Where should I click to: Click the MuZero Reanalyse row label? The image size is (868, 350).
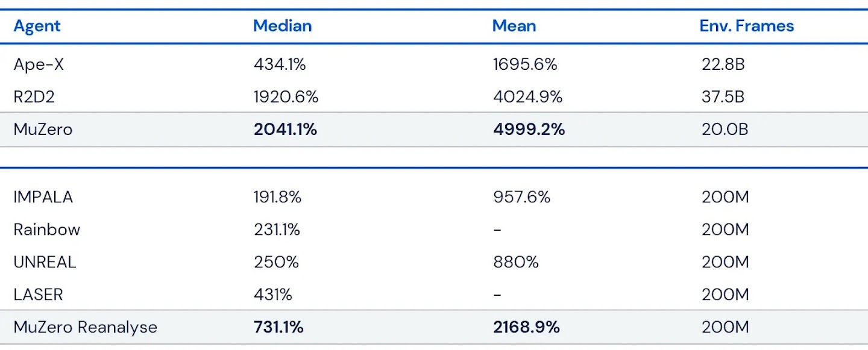click(x=85, y=327)
